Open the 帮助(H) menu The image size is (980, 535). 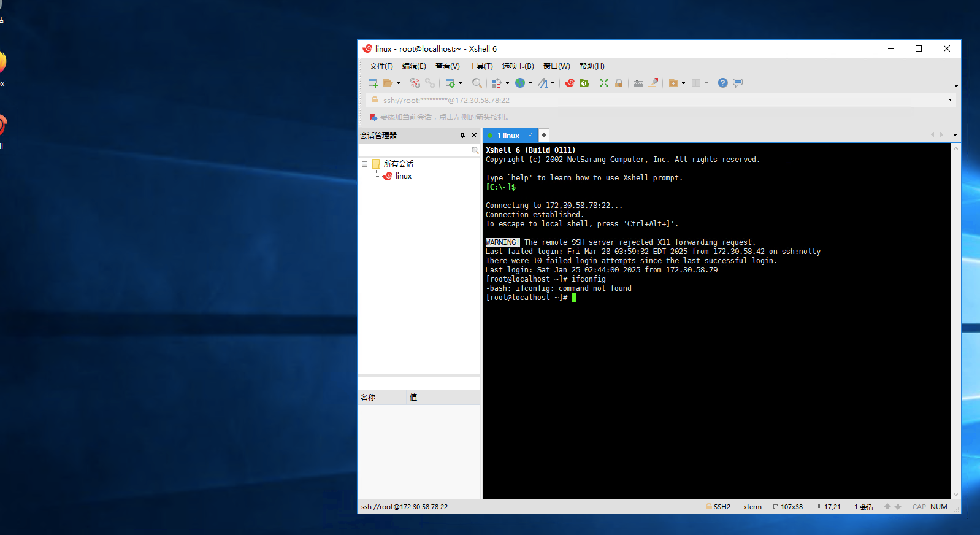click(x=592, y=66)
